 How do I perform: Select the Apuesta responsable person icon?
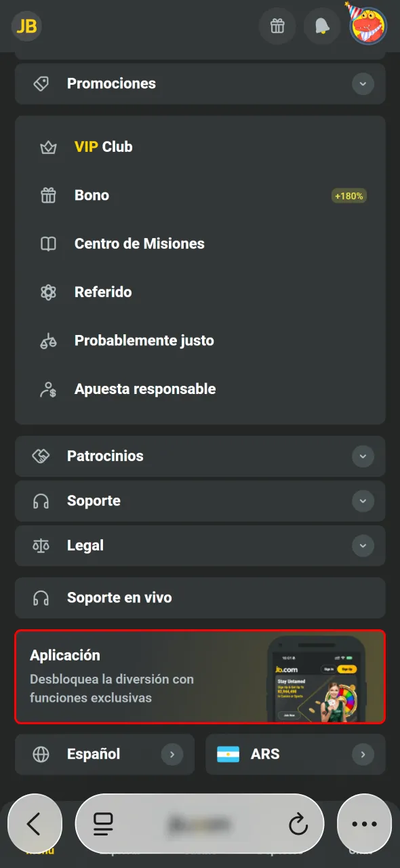47,389
